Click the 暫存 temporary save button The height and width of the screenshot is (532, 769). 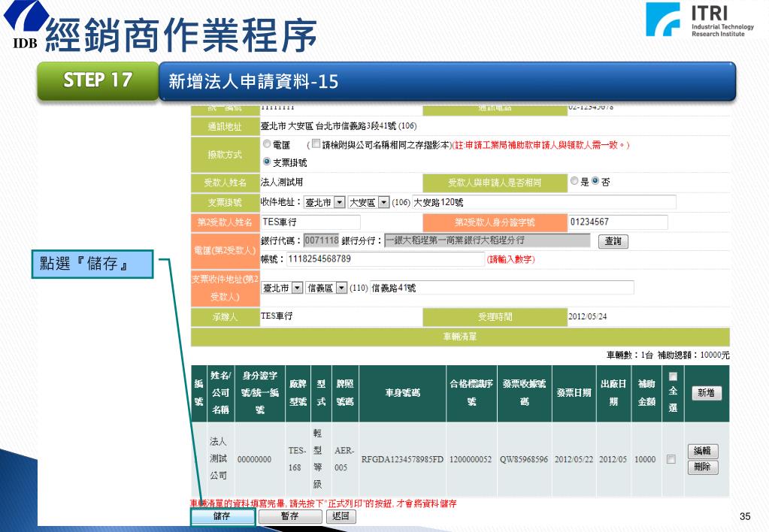[290, 516]
